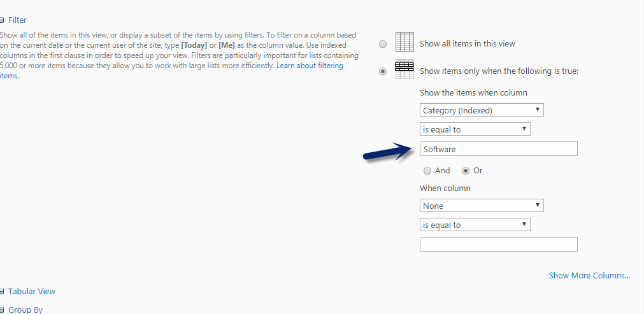Screen dimensions: 644x314
Task: Select 'Show items only when the following is true' radio
Action: (x=383, y=71)
